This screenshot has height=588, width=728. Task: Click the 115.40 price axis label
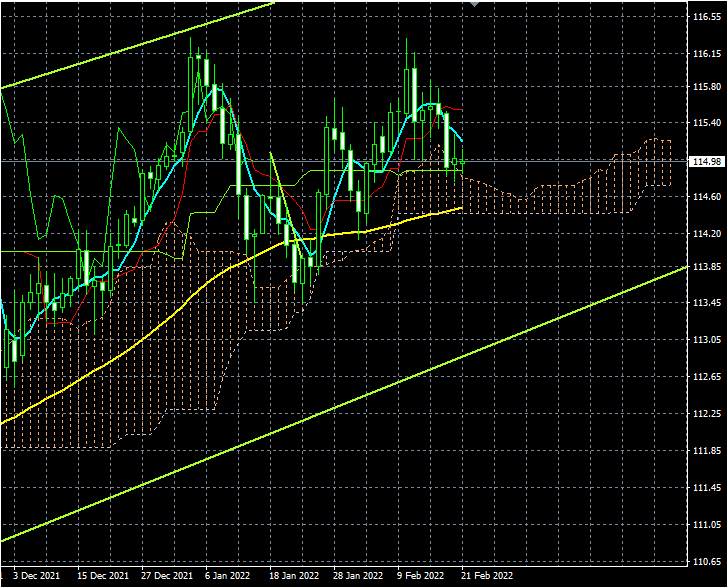tap(707, 123)
